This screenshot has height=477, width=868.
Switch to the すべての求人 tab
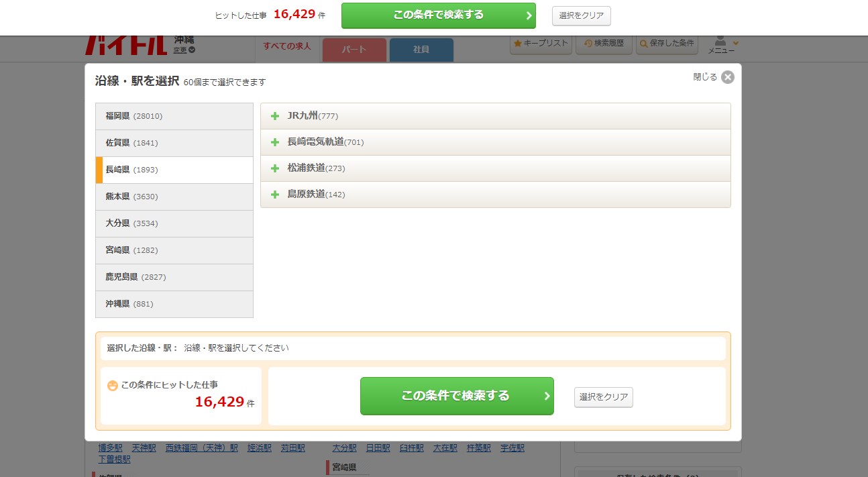[287, 46]
